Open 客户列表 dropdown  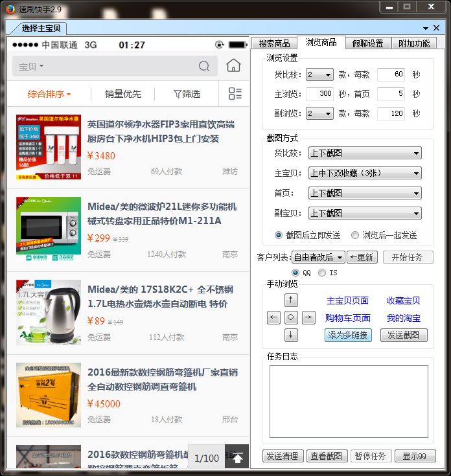pyautogui.click(x=318, y=258)
